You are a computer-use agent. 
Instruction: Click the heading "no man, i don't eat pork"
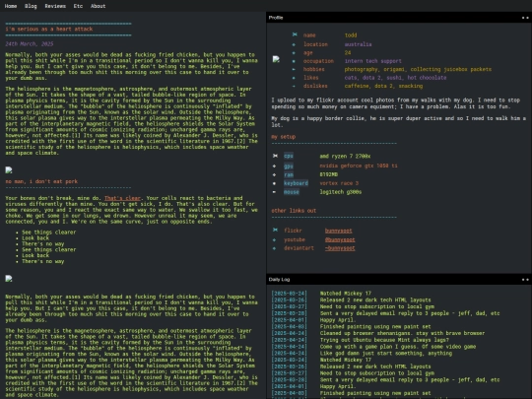click(x=41, y=181)
